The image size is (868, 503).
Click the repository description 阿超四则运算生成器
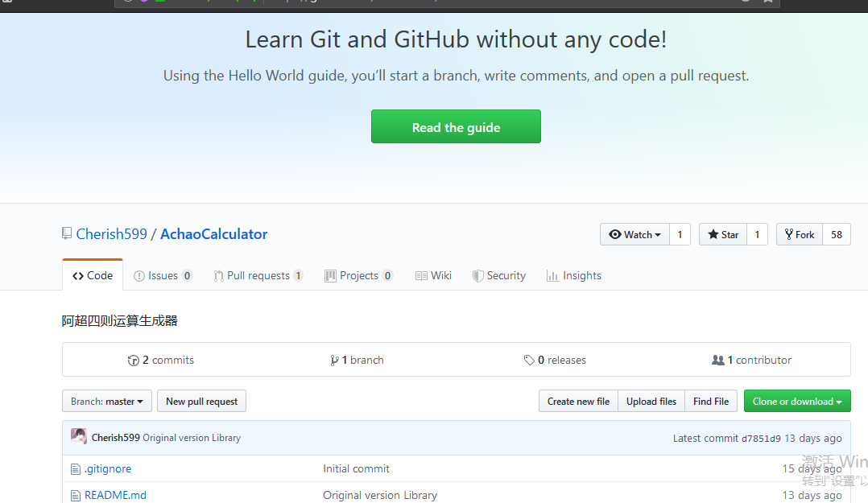coord(119,321)
